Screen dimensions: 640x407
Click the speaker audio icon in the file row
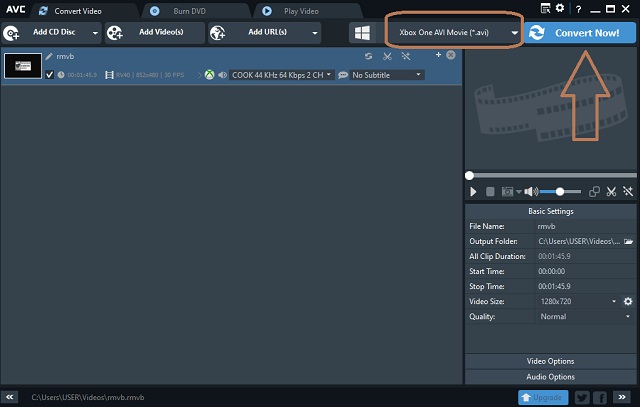coord(222,75)
